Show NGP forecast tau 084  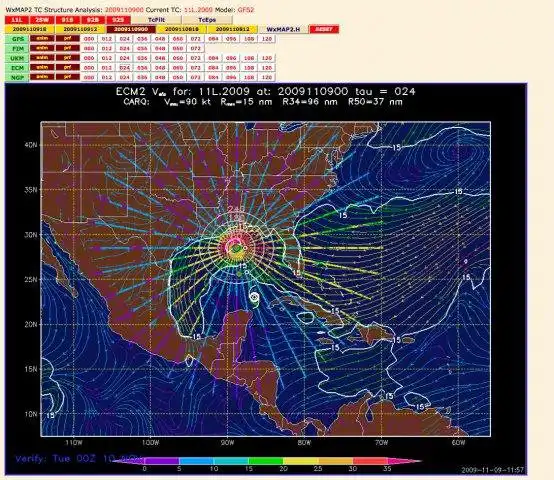[213, 77]
